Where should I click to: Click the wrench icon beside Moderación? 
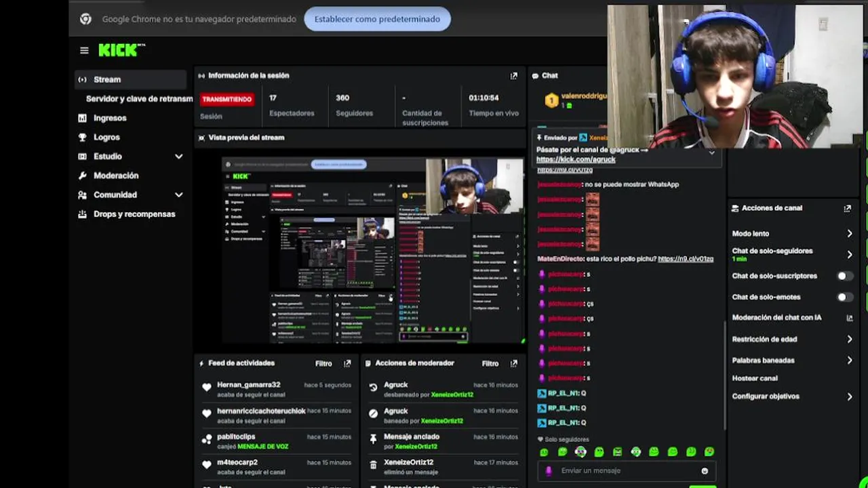82,176
